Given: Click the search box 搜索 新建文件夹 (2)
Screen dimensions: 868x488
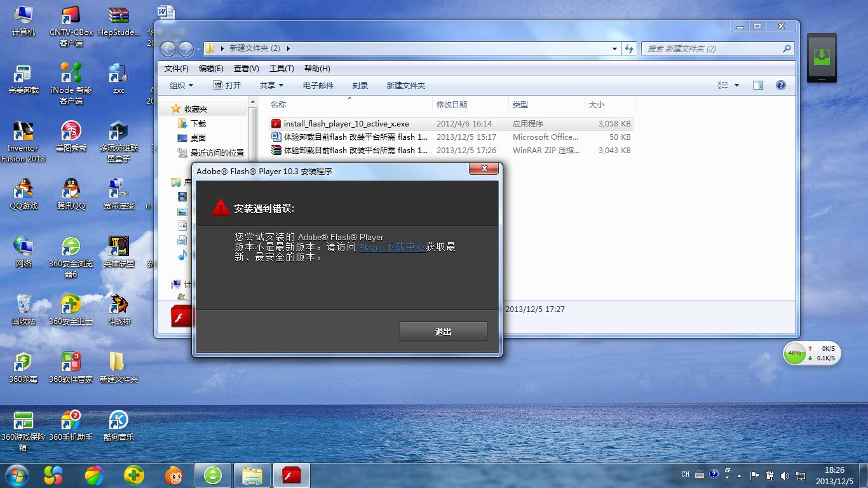Looking at the screenshot, I should point(718,48).
